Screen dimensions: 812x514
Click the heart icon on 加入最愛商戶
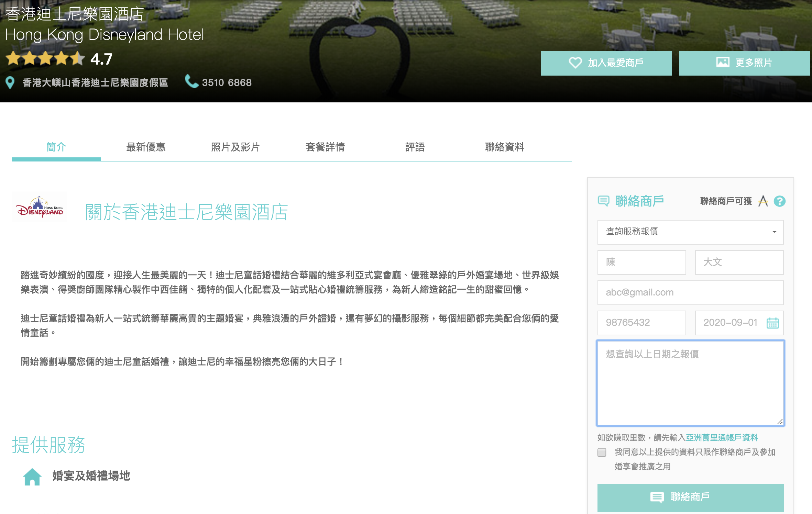tap(575, 63)
